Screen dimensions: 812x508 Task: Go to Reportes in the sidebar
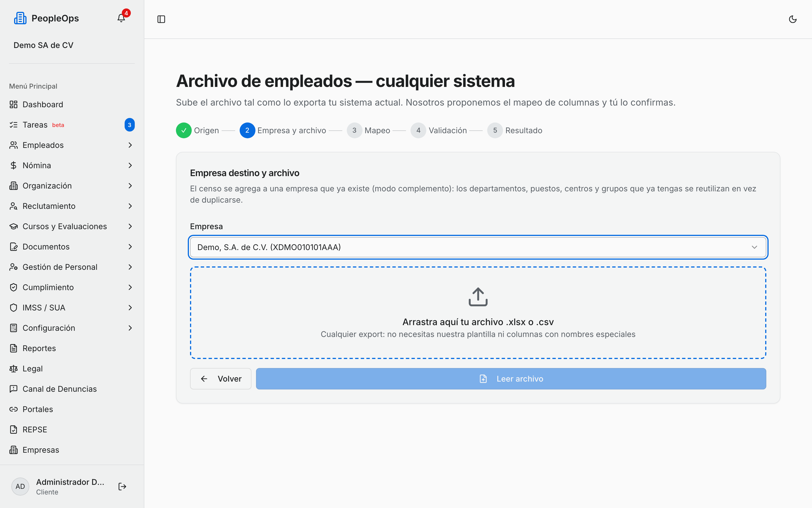click(x=72, y=349)
